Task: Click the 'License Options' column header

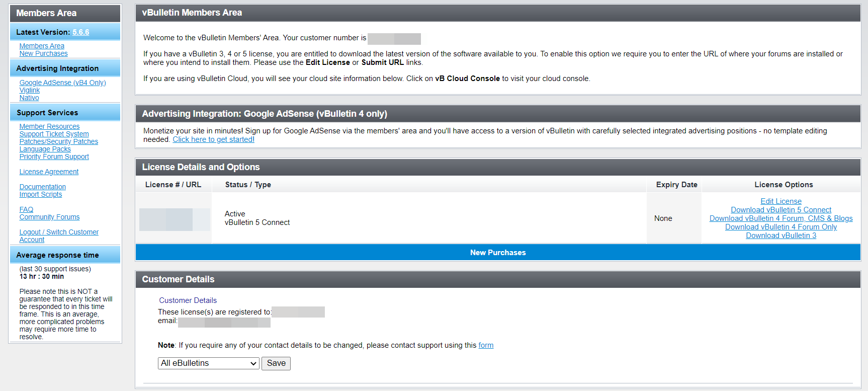Action: click(x=784, y=185)
